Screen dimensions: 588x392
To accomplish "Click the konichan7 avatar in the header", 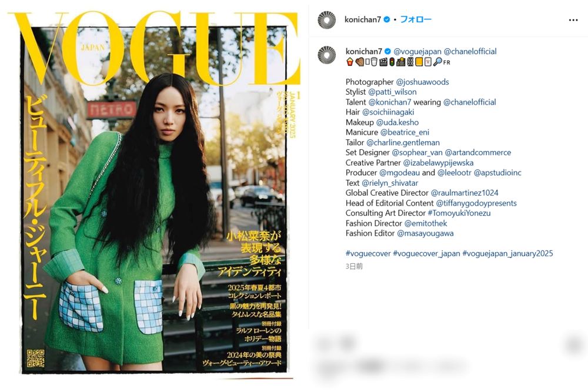I will (326, 20).
